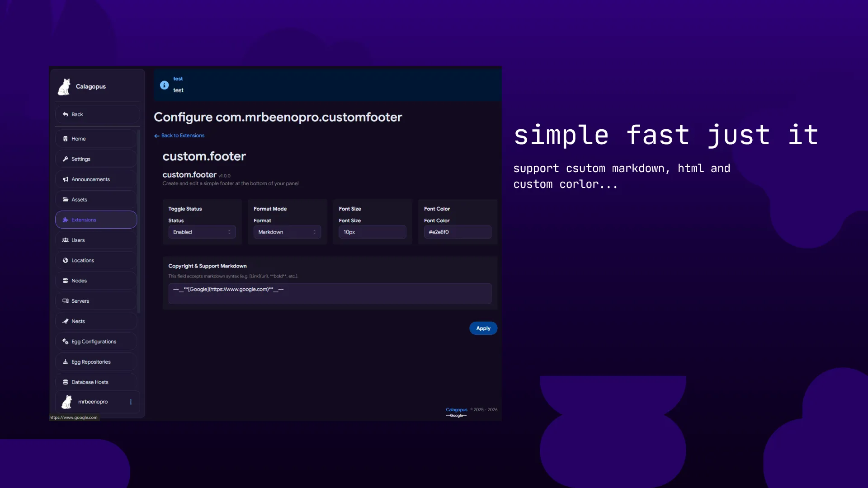The width and height of the screenshot is (868, 488).
Task: Click the Database Hosts database icon
Action: [x=66, y=382]
